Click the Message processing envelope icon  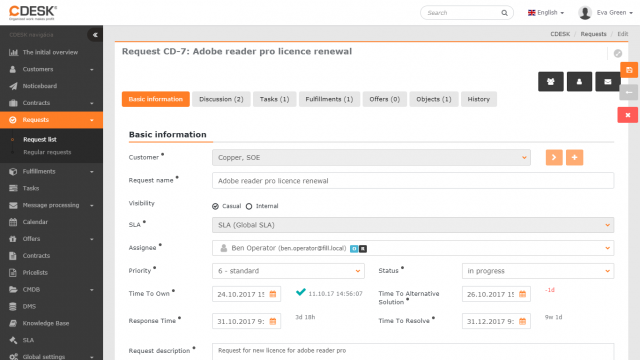(13, 205)
